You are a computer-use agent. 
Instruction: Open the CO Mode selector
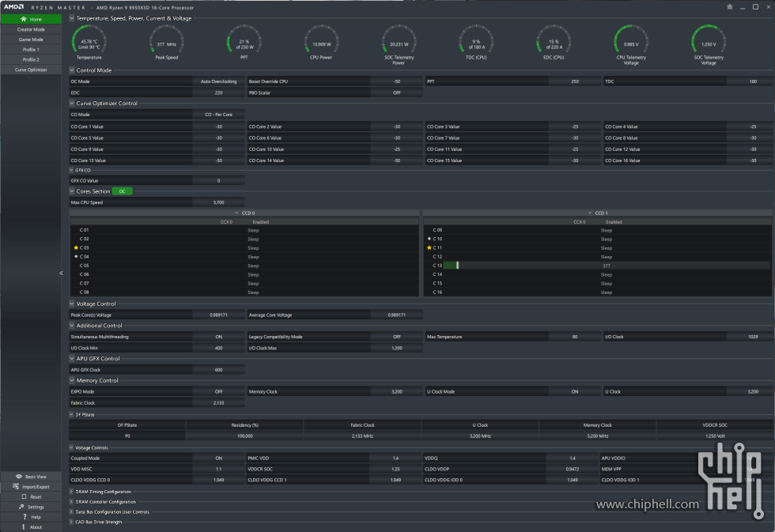click(218, 115)
